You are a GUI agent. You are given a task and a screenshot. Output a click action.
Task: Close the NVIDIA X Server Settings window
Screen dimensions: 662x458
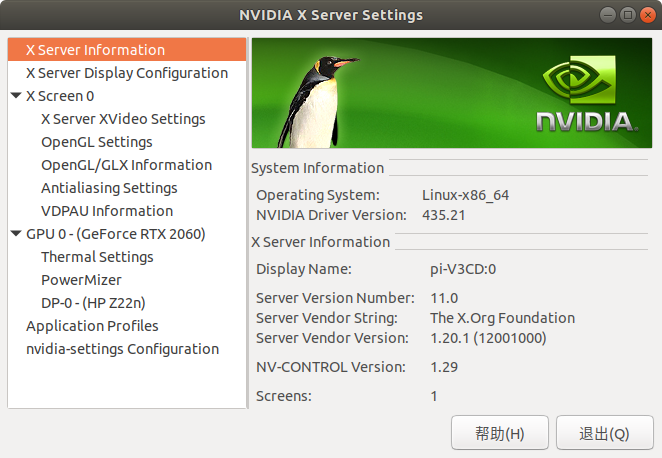click(x=648, y=15)
